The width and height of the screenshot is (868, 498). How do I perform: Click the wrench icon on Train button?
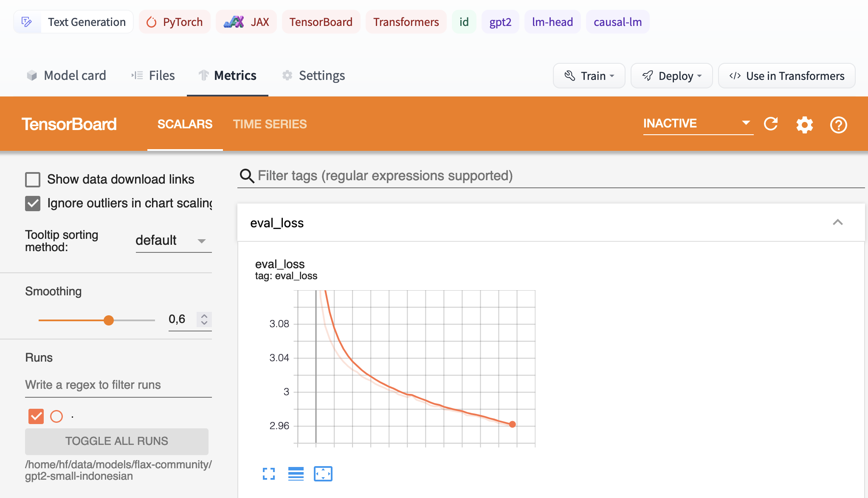point(570,76)
